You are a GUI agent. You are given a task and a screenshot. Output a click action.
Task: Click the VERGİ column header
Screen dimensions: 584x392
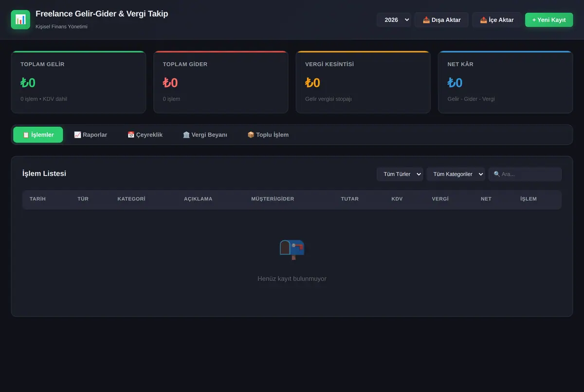[440, 199]
